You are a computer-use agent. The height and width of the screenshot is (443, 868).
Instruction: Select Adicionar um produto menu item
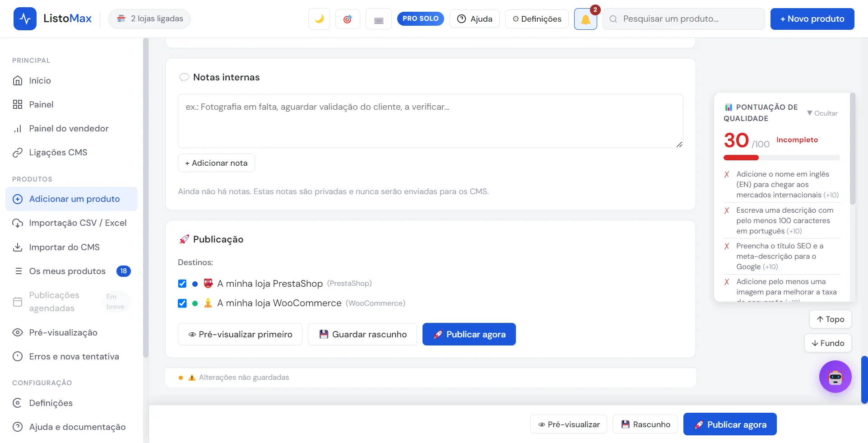pos(71,199)
